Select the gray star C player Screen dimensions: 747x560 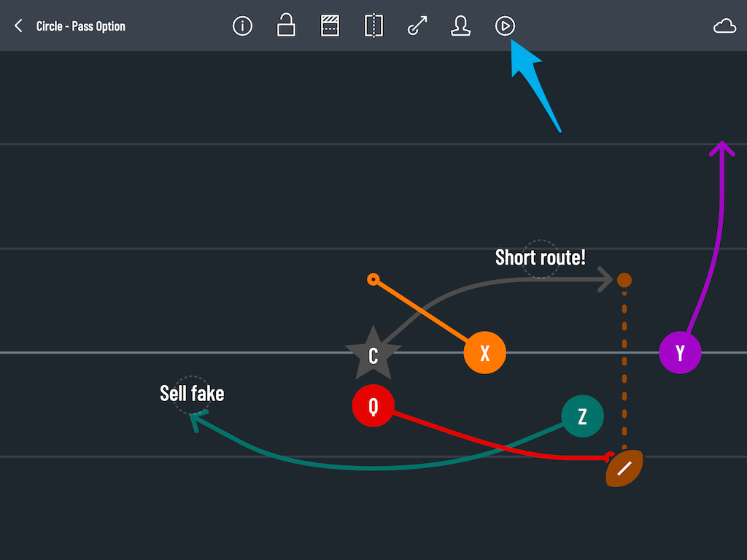tap(373, 354)
